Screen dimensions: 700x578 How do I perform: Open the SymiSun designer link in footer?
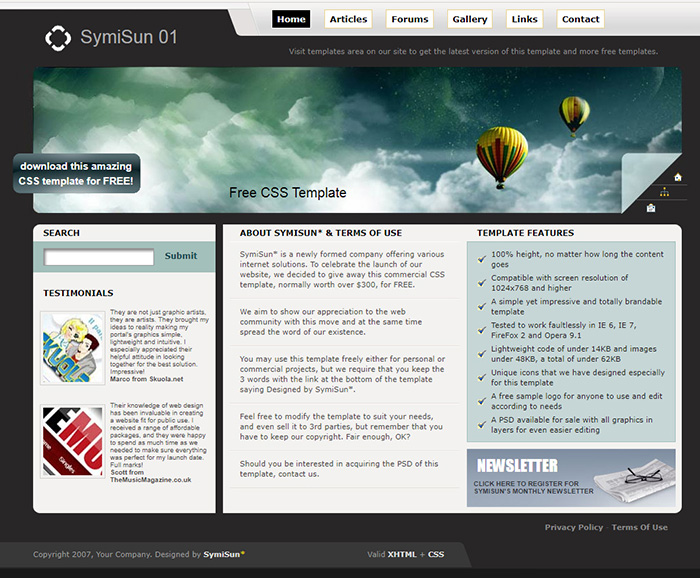pyautogui.click(x=224, y=554)
